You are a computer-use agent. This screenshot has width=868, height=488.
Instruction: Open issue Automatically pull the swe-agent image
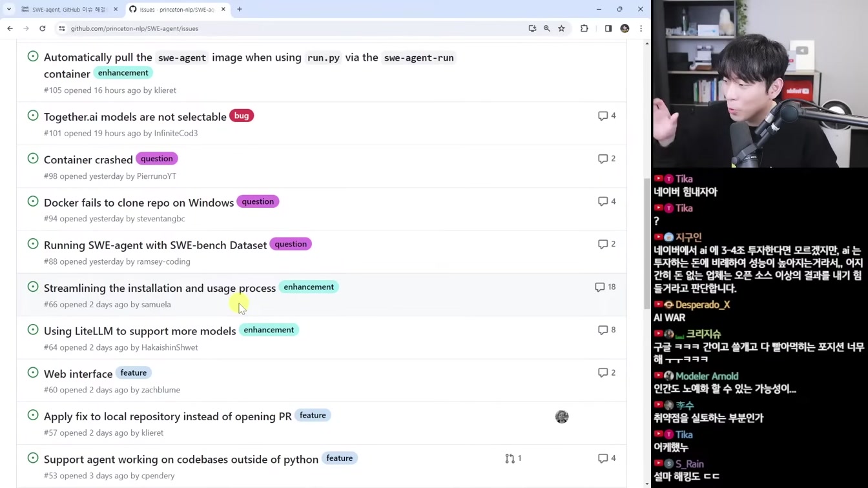click(249, 65)
